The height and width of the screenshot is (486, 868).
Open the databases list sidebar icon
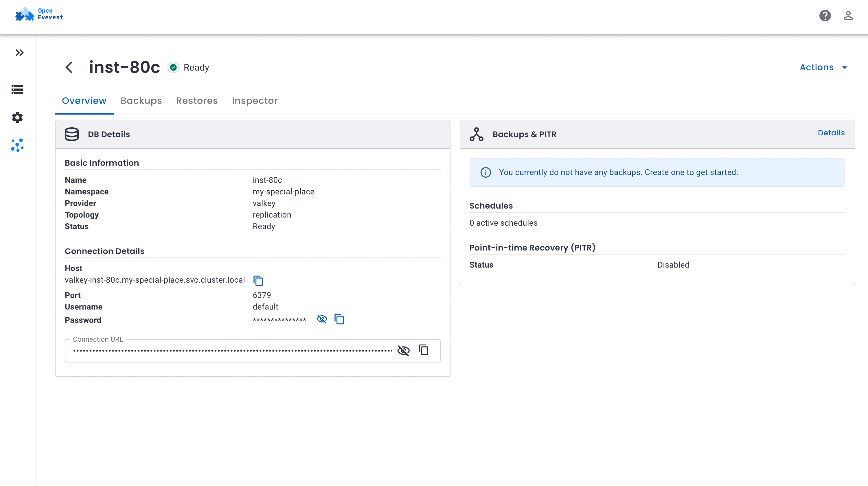click(18, 90)
